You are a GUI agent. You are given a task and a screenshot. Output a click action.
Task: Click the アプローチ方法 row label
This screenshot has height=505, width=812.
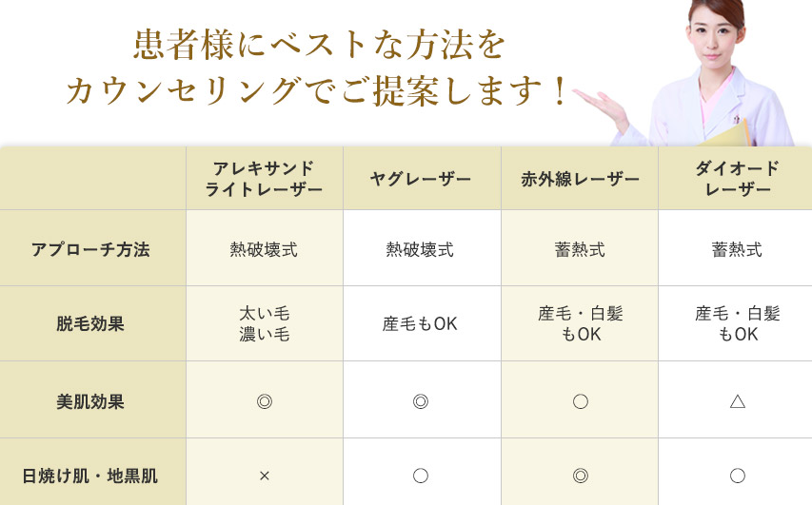pyautogui.click(x=90, y=249)
